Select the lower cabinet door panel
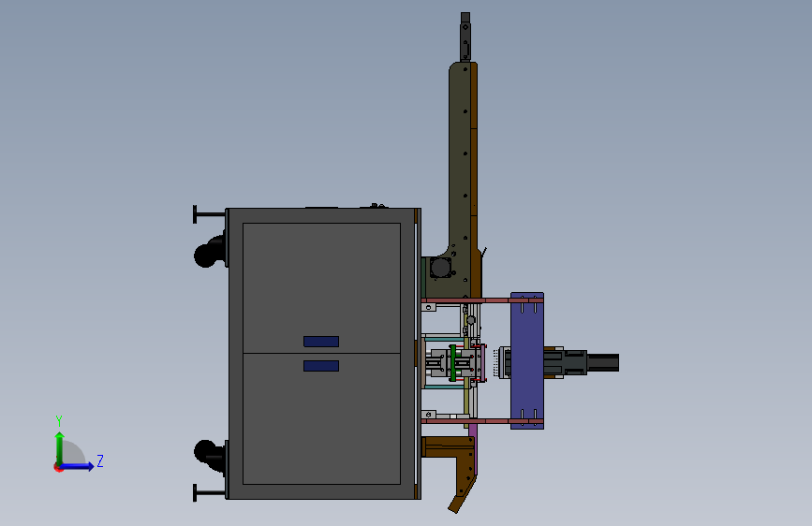 [x=321, y=418]
